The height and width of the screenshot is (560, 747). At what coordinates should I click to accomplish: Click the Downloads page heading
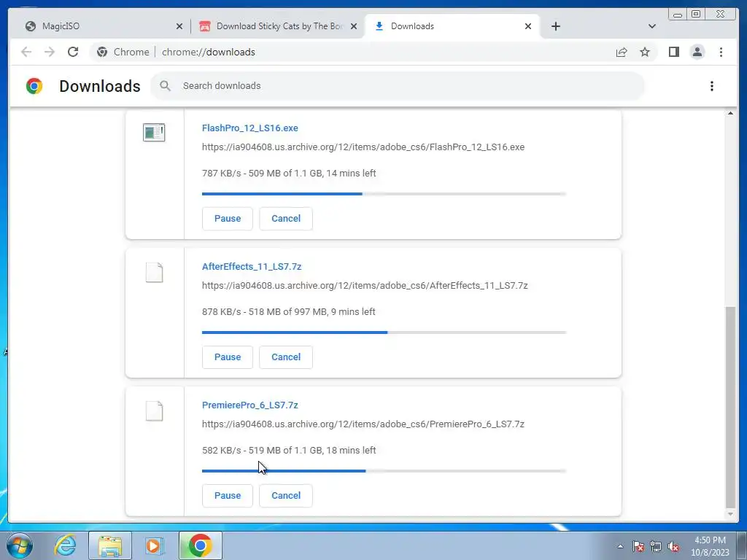(99, 86)
